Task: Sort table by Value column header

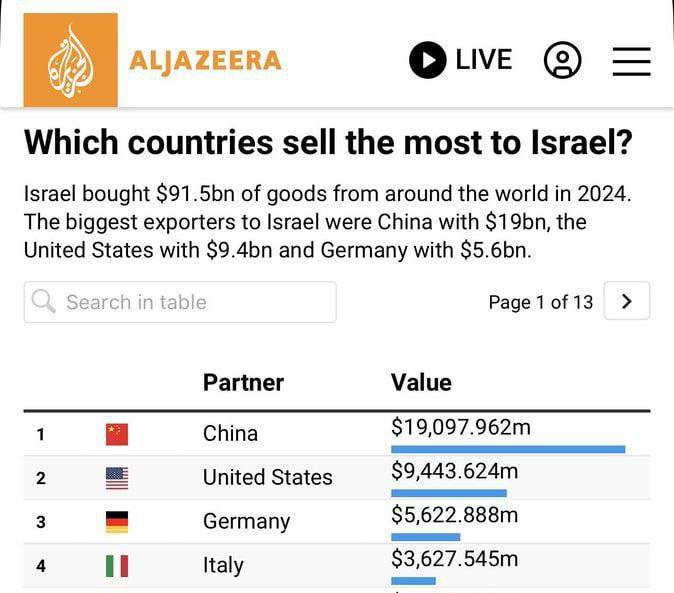Action: coord(421,382)
